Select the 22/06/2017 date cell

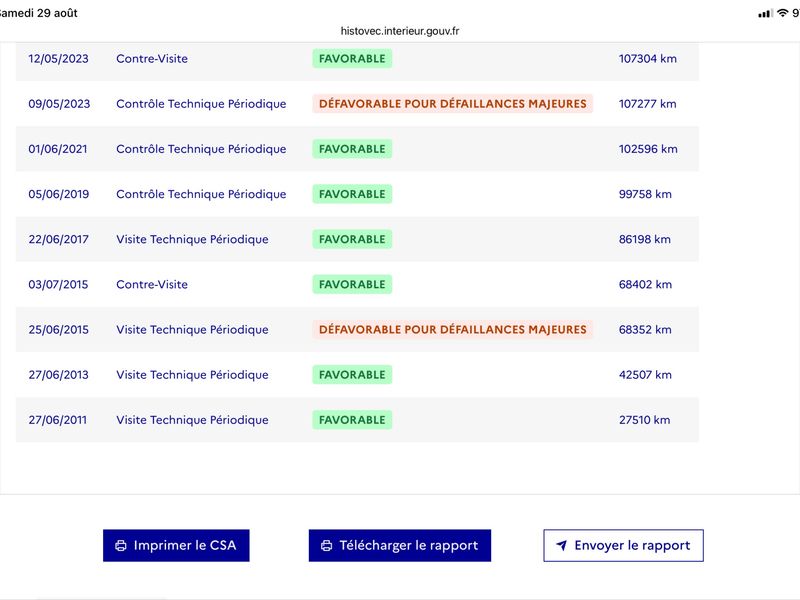(x=59, y=239)
